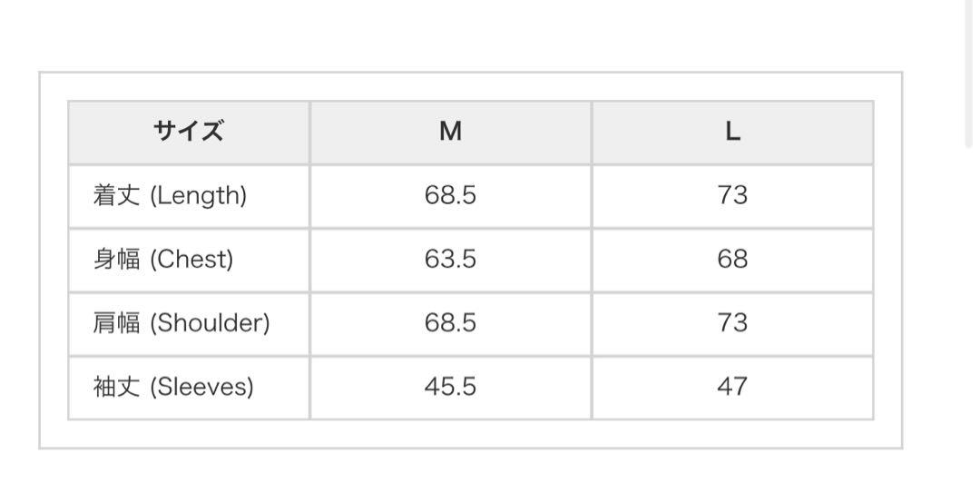
Task: Click the 着丈 (Length) row label
Action: tap(170, 196)
